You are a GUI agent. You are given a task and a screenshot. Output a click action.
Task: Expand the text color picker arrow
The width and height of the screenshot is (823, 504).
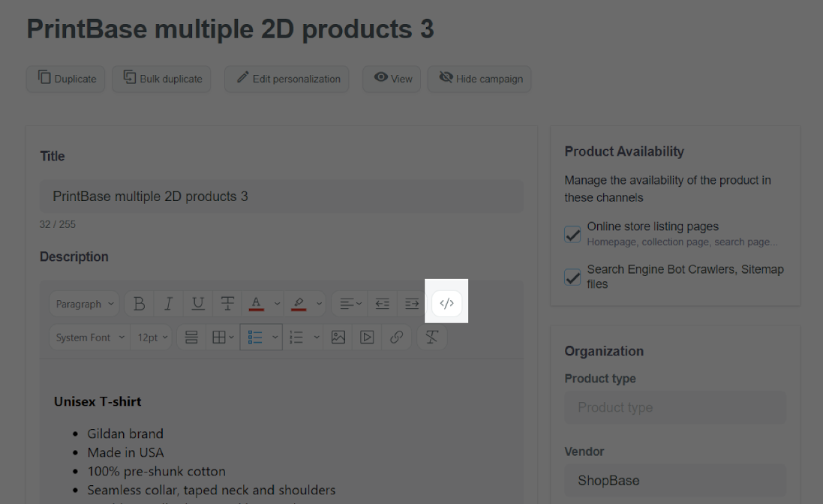click(277, 304)
